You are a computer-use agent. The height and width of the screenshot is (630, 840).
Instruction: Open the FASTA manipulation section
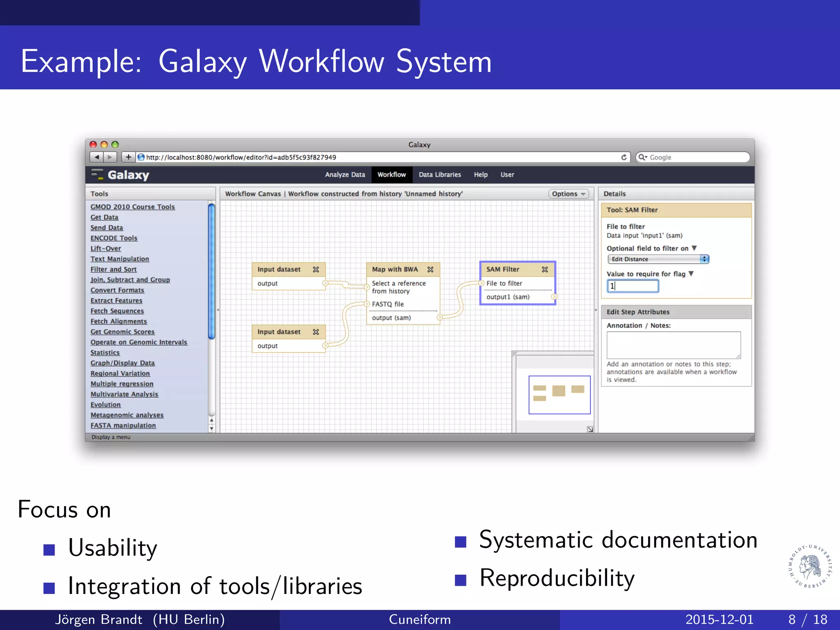tap(123, 426)
